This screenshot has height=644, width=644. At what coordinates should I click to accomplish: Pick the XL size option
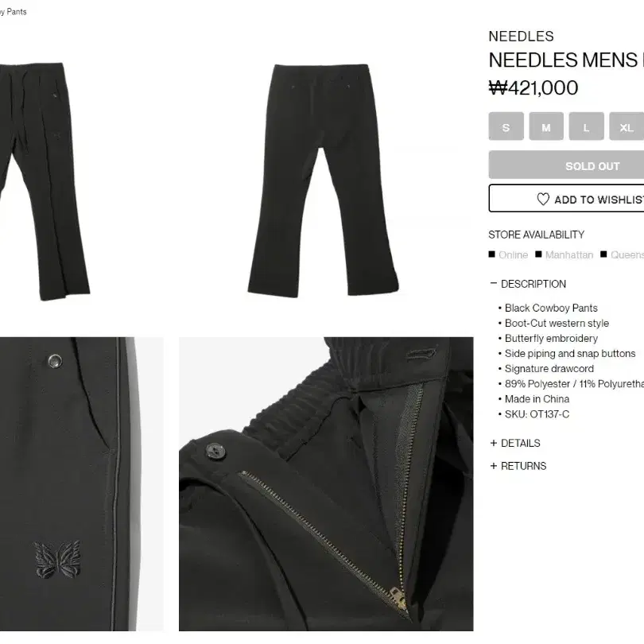(627, 126)
